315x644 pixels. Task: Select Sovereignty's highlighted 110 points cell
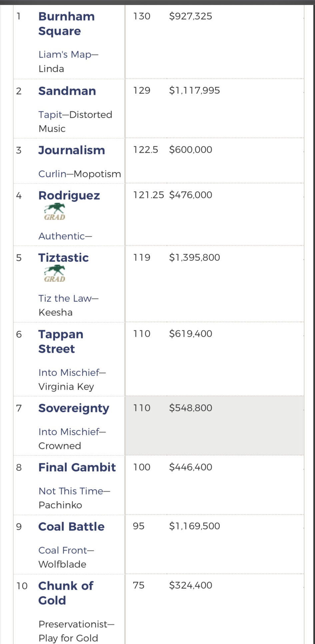point(142,408)
